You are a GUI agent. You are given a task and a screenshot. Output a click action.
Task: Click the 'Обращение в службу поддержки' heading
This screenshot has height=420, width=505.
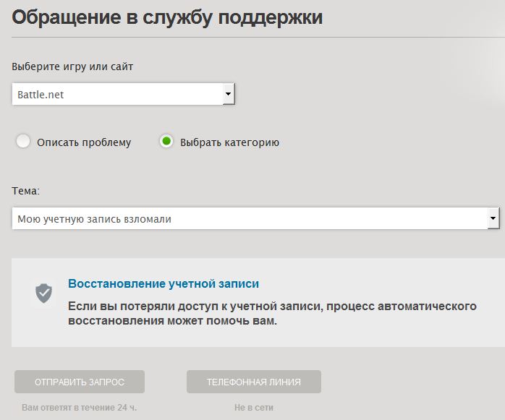point(167,17)
